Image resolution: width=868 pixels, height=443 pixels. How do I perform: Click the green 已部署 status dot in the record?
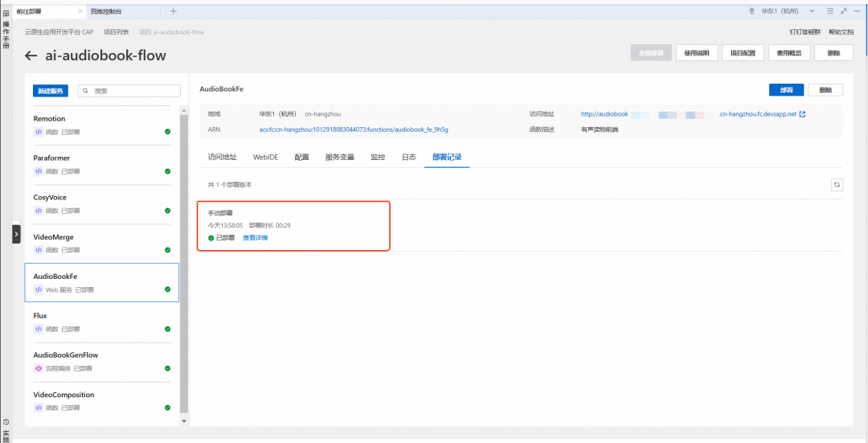pyautogui.click(x=211, y=237)
